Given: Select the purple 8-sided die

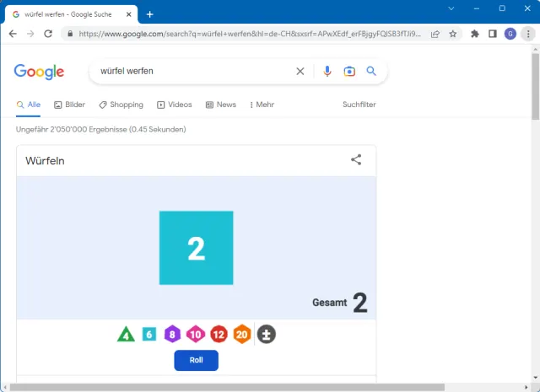Looking at the screenshot, I should (x=172, y=334).
